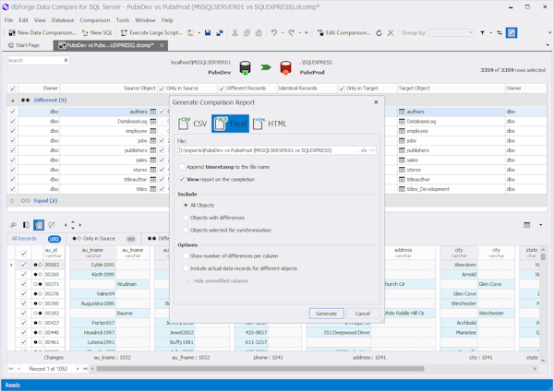The height and width of the screenshot is (392, 554).
Task: Go to next record navigation arrow
Action: [x=78, y=369]
